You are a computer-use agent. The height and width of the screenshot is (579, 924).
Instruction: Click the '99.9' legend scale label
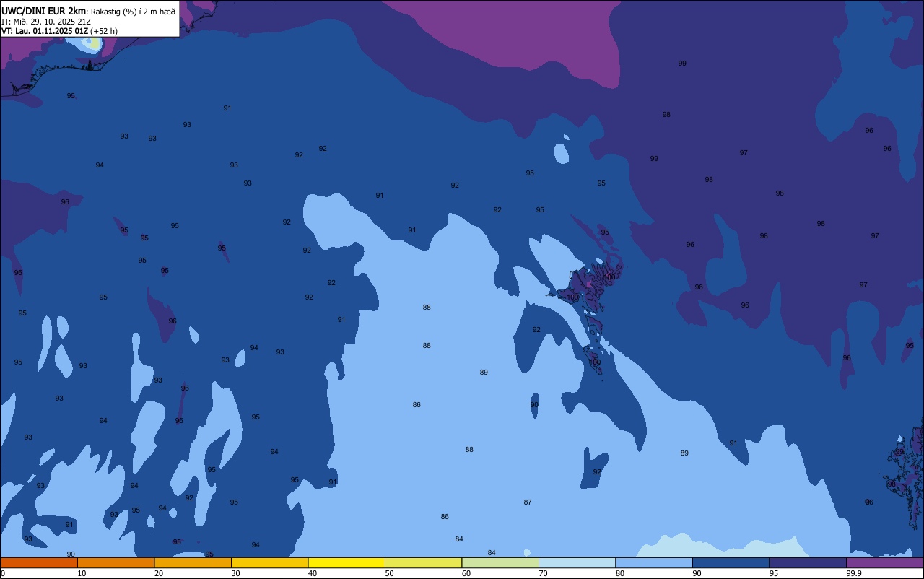[854, 573]
